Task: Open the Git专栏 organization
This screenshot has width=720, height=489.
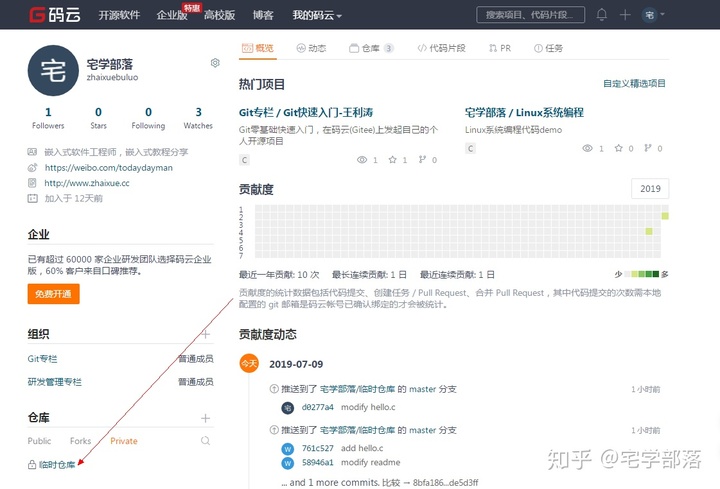Action: [42, 359]
